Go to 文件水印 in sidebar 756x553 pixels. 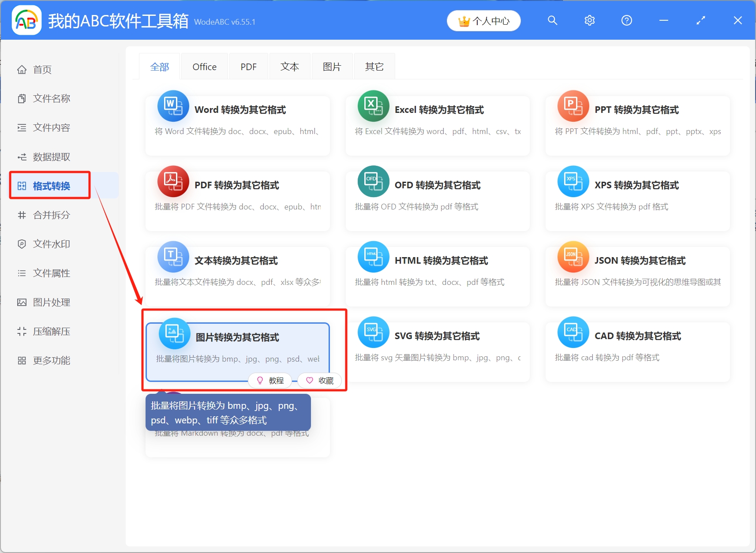click(x=51, y=244)
